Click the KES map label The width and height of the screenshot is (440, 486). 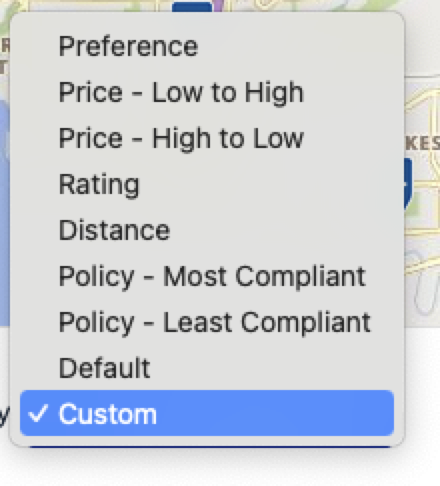pos(422,144)
